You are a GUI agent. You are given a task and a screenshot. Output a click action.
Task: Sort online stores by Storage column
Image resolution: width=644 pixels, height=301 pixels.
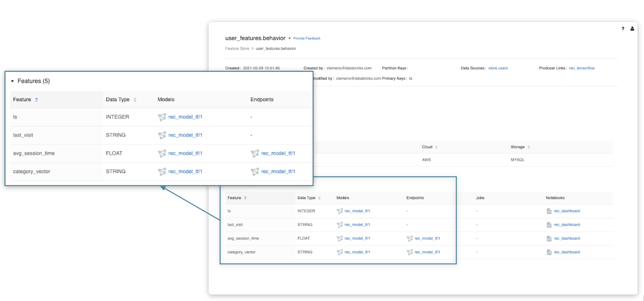528,147
